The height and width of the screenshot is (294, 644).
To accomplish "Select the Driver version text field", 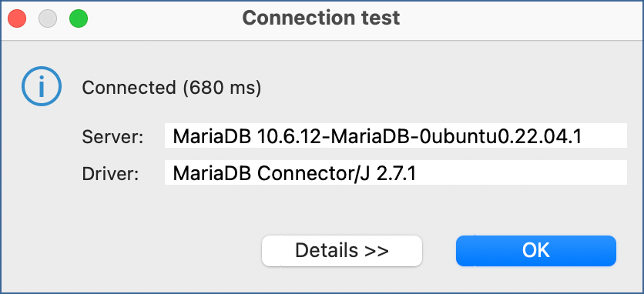I will [x=396, y=172].
